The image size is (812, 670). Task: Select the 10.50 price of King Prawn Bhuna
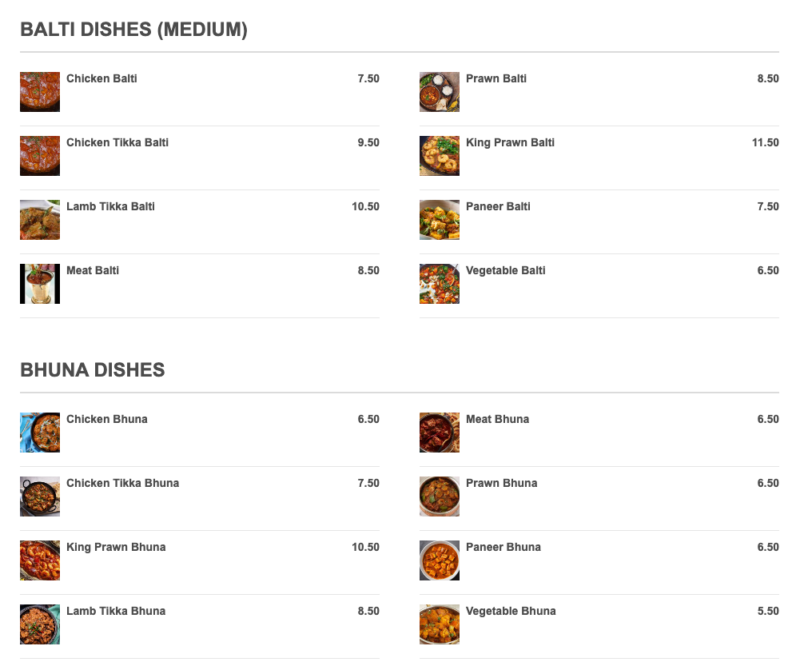tap(365, 548)
